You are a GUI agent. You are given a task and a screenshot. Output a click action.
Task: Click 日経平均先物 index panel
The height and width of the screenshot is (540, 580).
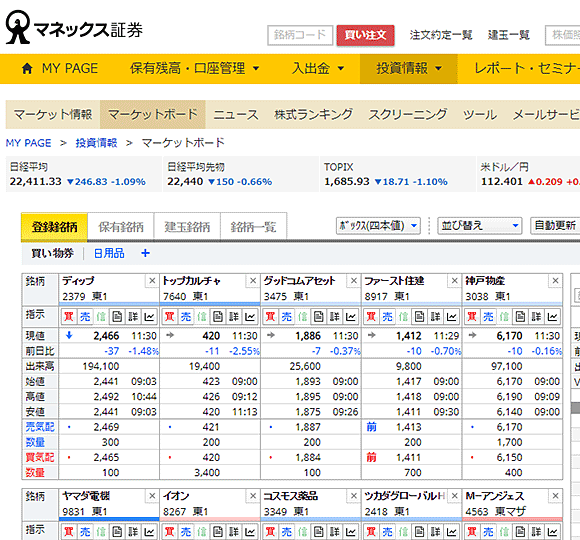(x=240, y=174)
